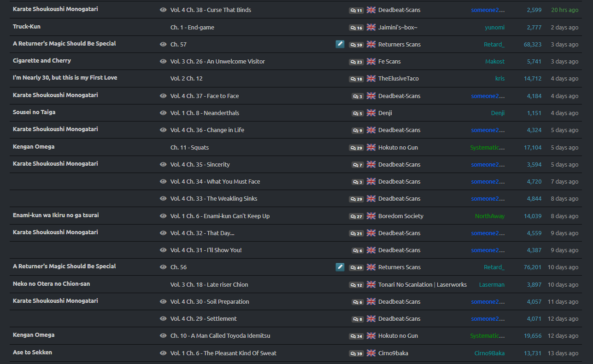Screen dimensions: 593x364
Task: Open comments for Kengan Omega Ch. 11 Squats
Action: point(356,148)
